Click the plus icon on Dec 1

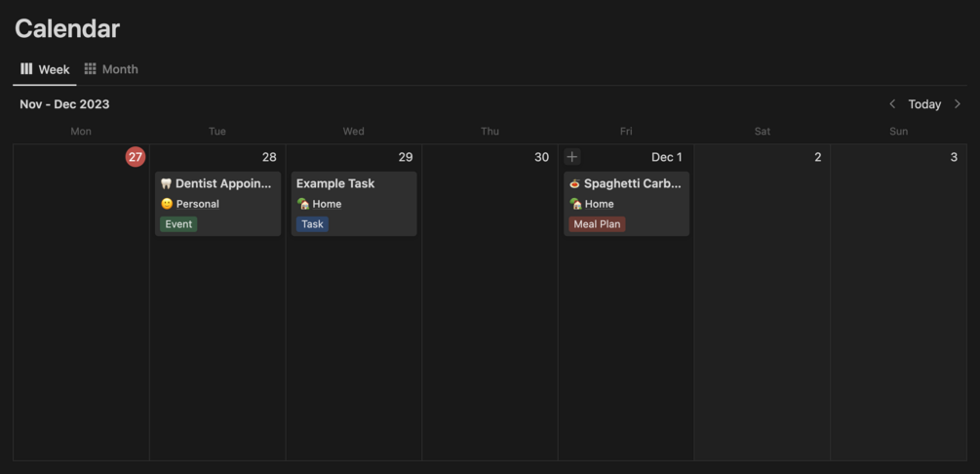(572, 157)
